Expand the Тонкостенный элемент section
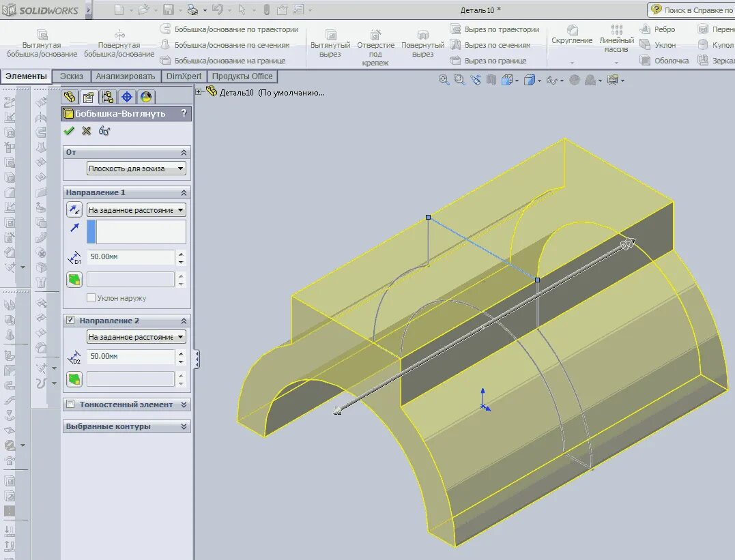The height and width of the screenshot is (560, 735). (184, 404)
